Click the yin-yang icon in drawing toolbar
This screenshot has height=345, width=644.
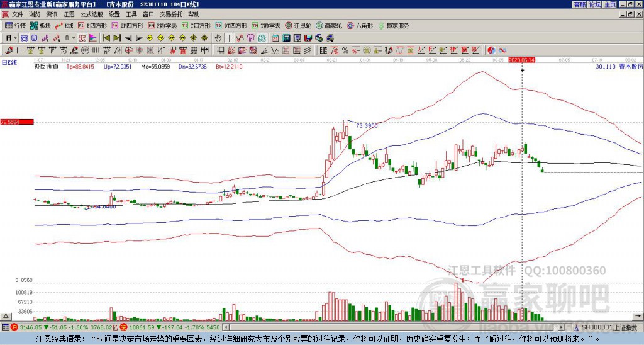(x=491, y=50)
